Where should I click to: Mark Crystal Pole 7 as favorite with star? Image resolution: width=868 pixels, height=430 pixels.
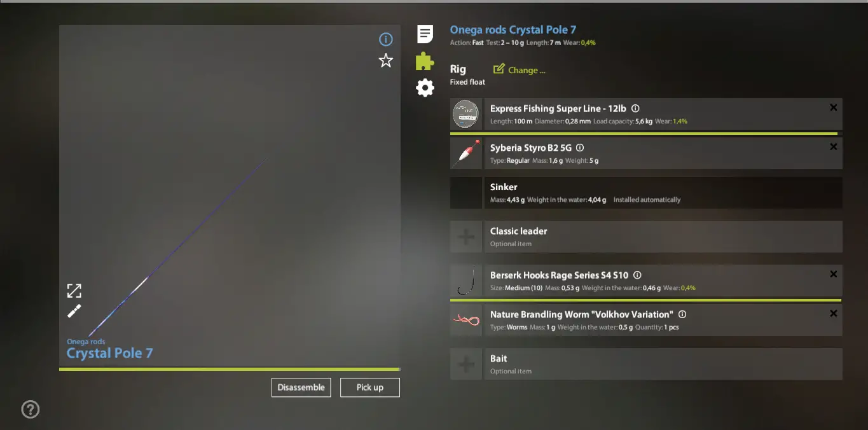[x=386, y=60]
